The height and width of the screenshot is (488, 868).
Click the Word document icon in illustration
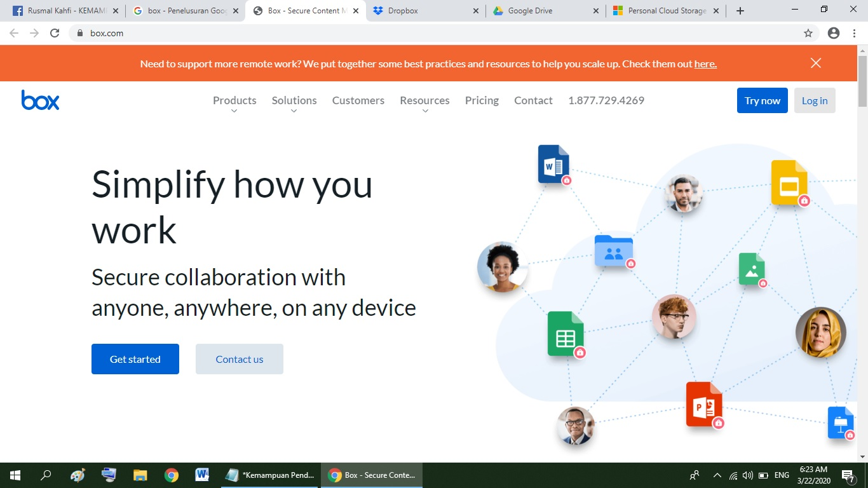[x=553, y=164]
